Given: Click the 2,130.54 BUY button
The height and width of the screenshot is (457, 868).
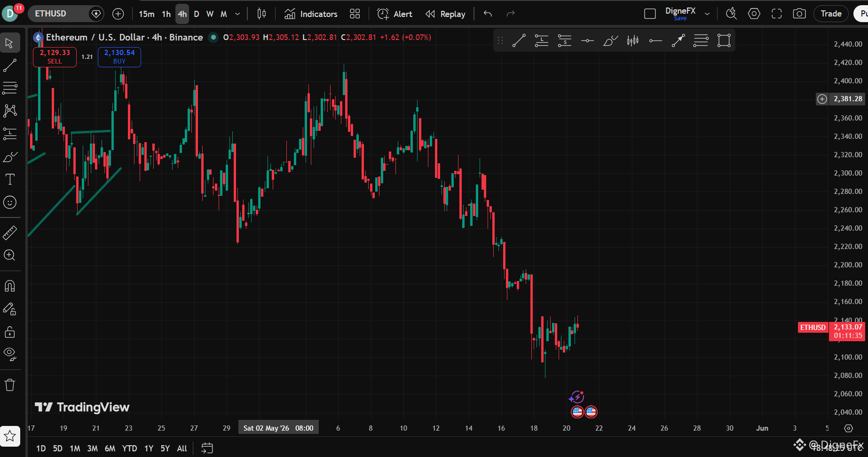Looking at the screenshot, I should click(x=119, y=57).
